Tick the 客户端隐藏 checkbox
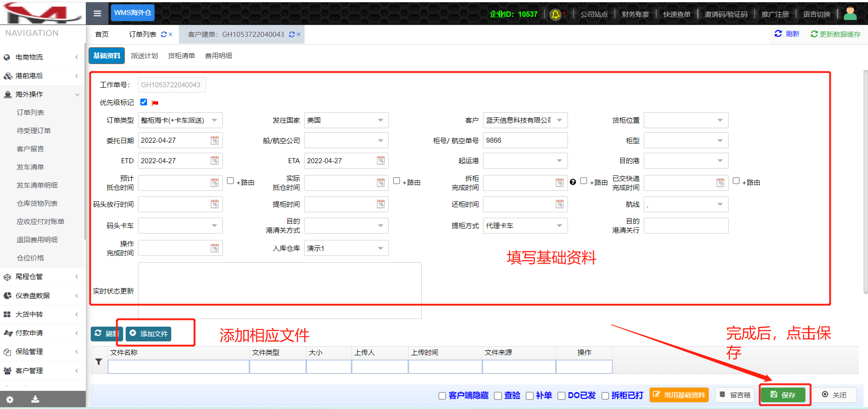This screenshot has width=868, height=409. point(442,396)
